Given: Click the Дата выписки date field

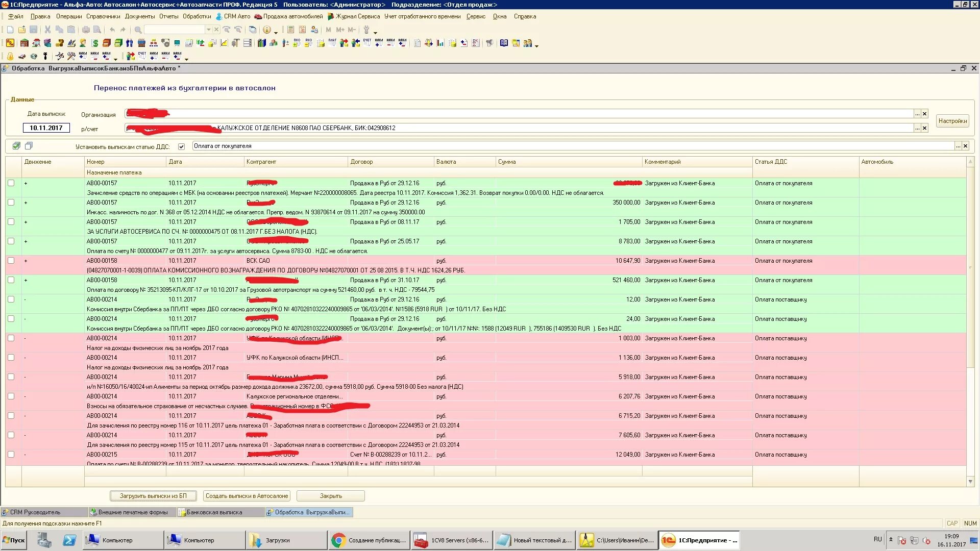Looking at the screenshot, I should [x=46, y=128].
